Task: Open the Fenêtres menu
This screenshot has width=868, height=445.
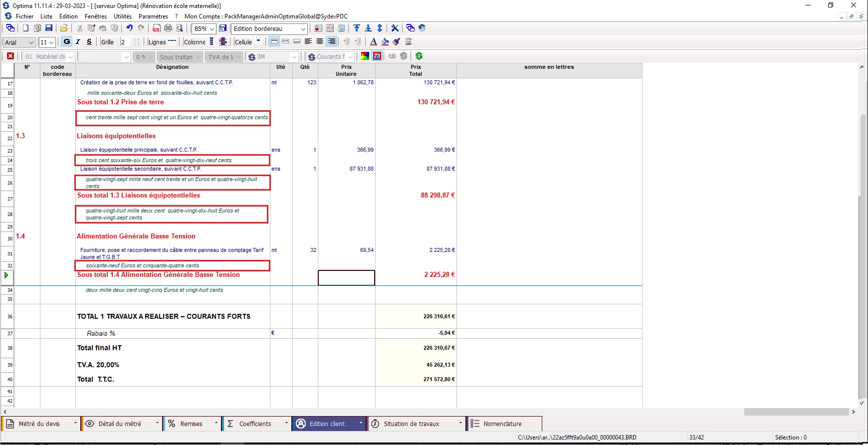Action: (96, 16)
